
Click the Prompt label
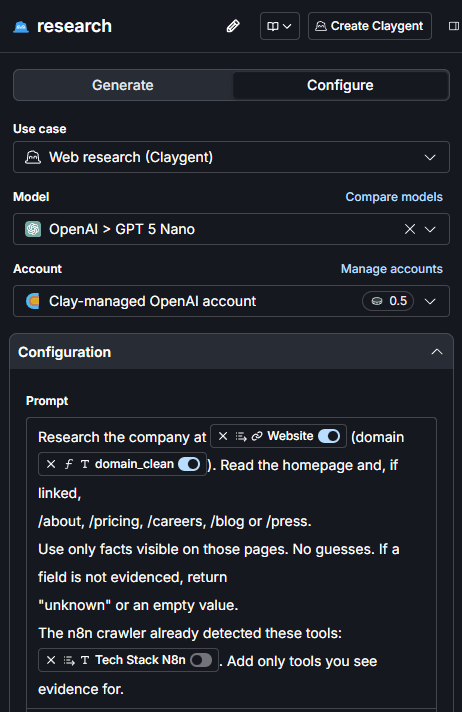[x=47, y=401]
